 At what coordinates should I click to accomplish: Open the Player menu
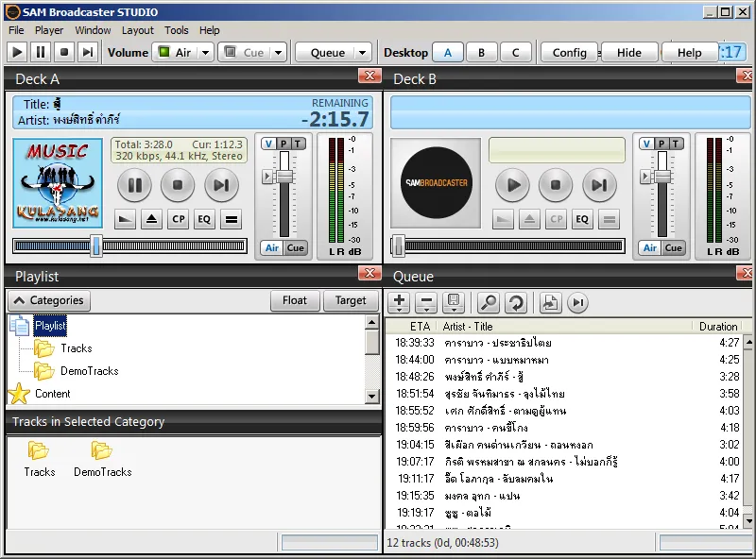pos(49,30)
